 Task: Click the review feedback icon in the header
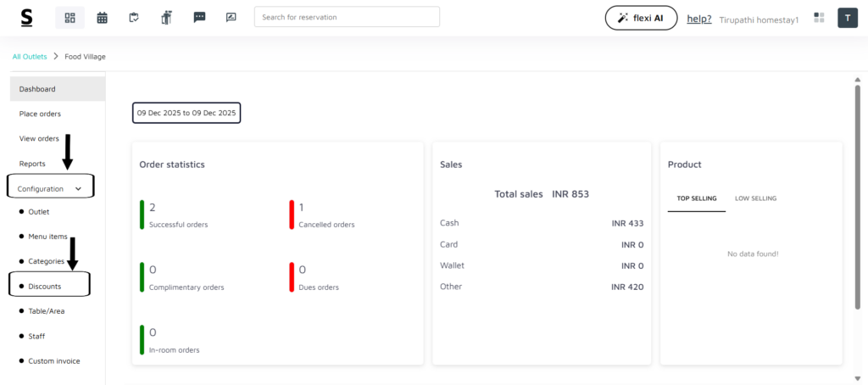click(231, 18)
